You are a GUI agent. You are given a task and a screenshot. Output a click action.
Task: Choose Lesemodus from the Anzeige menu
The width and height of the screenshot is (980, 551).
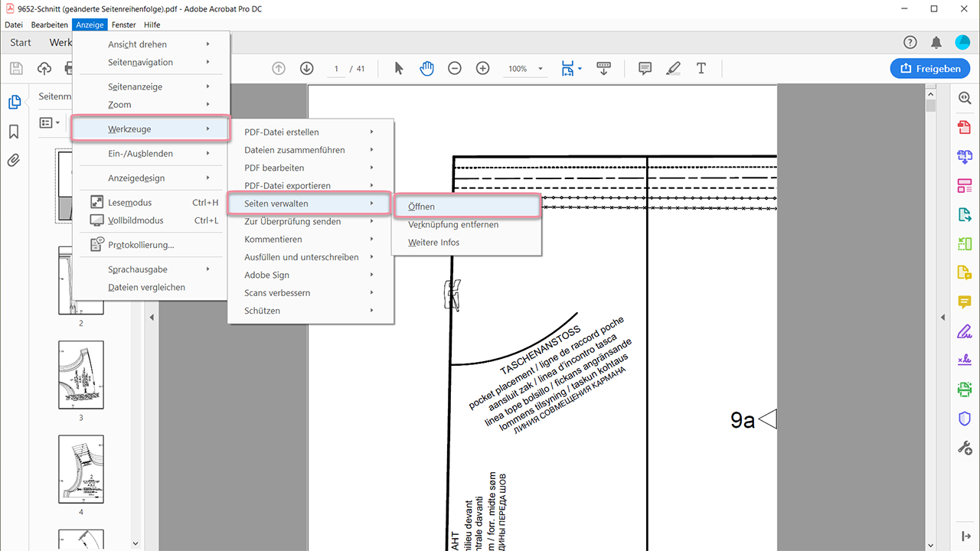130,203
